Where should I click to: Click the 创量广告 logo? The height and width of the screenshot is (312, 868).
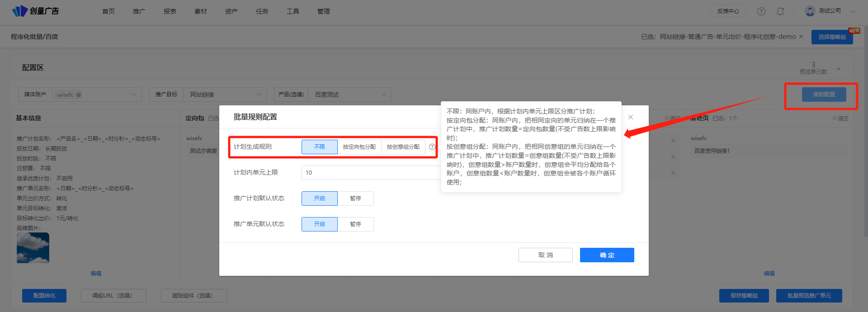point(35,11)
